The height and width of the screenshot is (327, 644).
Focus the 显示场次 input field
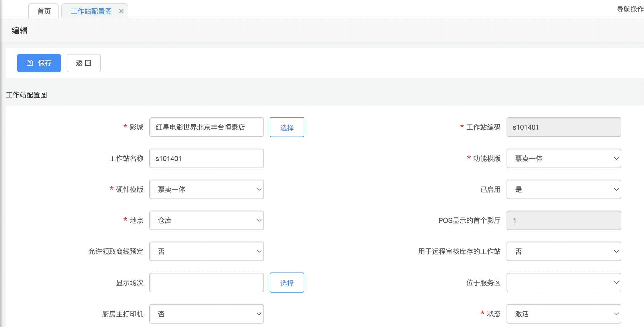(207, 283)
